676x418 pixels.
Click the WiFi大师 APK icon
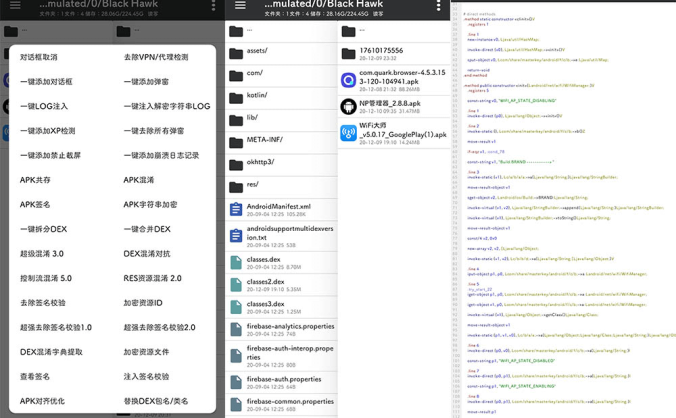pyautogui.click(x=348, y=133)
